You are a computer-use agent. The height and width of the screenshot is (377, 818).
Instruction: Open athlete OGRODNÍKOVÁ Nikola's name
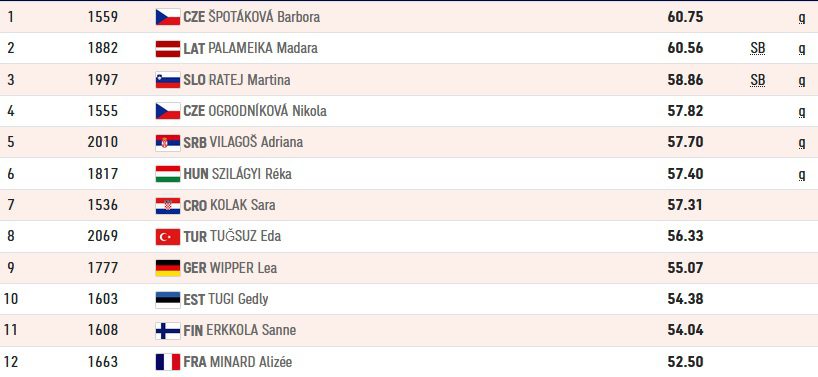pyautogui.click(x=267, y=111)
